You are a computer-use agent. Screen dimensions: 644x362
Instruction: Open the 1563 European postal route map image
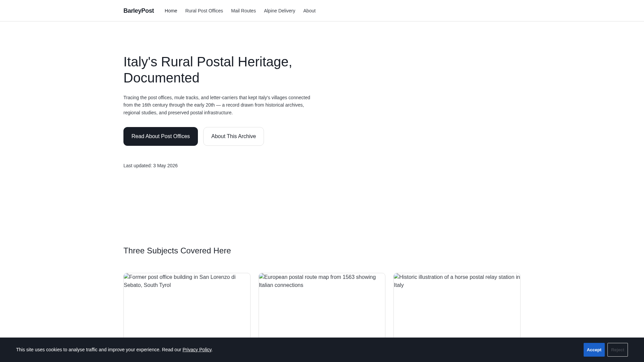pos(322,305)
